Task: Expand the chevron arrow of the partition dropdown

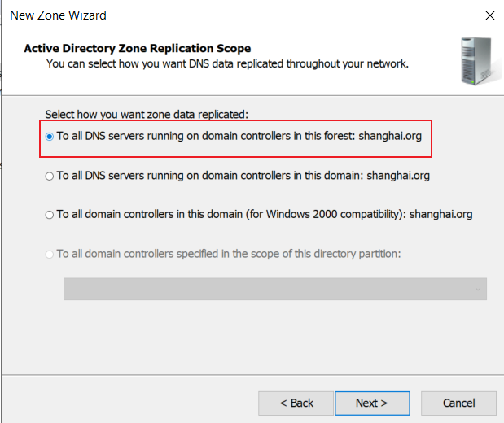Action: (x=478, y=290)
